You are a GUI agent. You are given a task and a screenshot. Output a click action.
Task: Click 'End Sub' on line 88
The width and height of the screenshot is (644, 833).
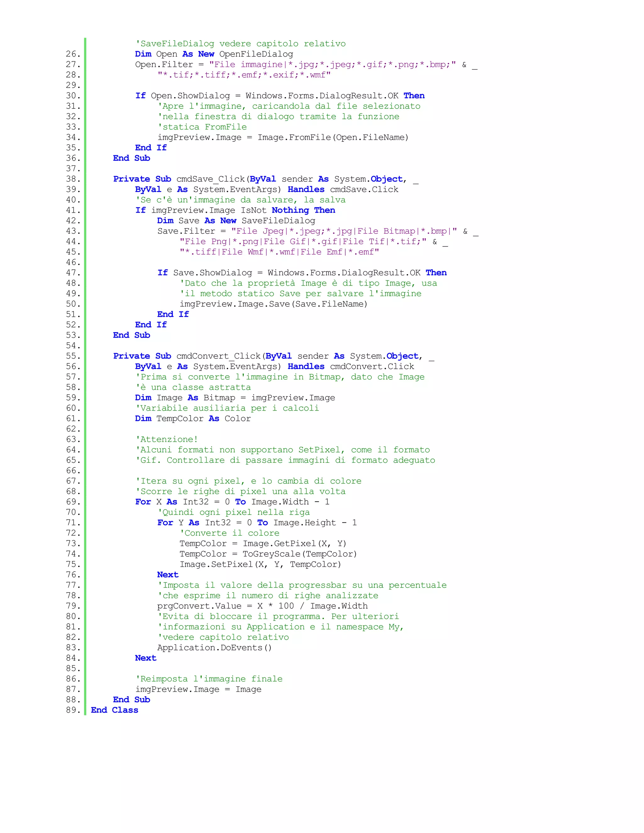pos(132,700)
